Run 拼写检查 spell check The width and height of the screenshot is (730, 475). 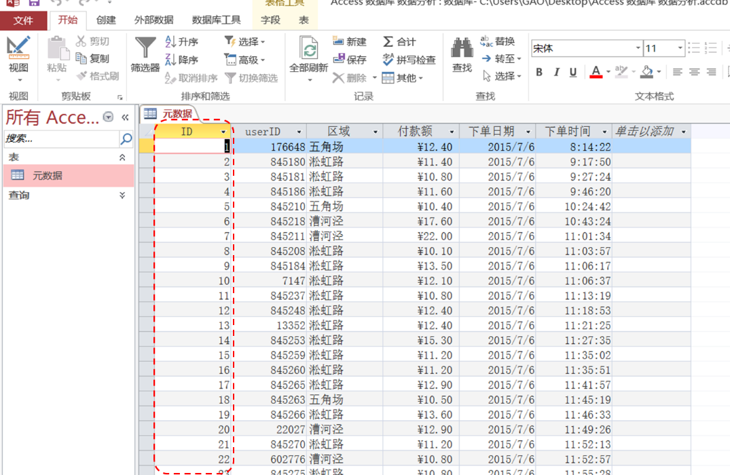point(409,60)
